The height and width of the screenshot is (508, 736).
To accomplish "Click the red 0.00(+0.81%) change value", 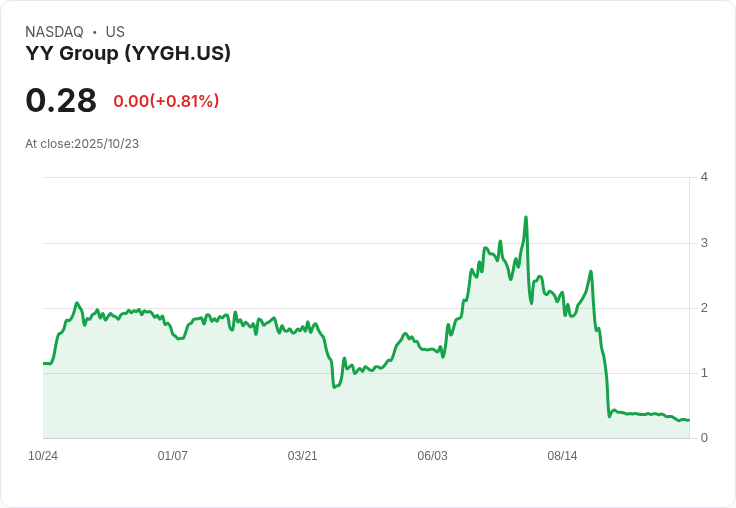I will pos(166,101).
